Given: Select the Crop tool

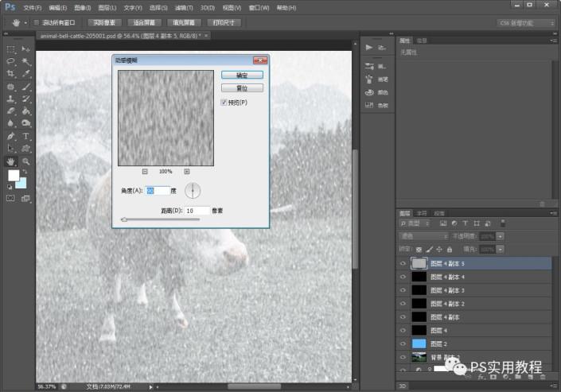Looking at the screenshot, I should click(10, 74).
